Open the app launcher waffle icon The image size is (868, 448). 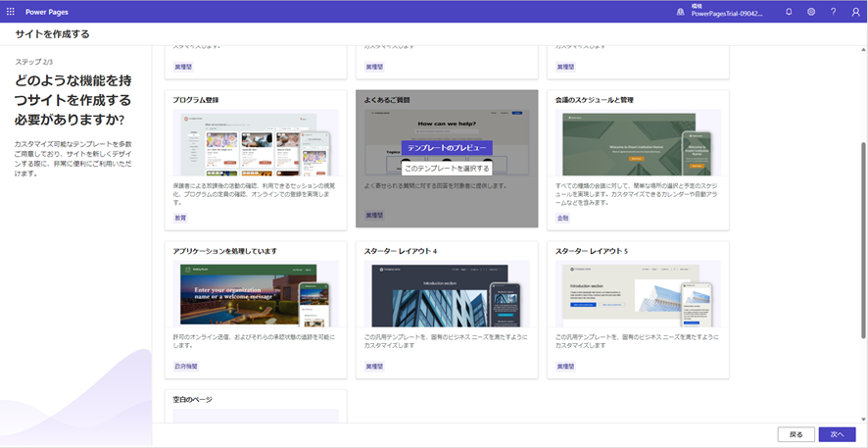tap(11, 12)
